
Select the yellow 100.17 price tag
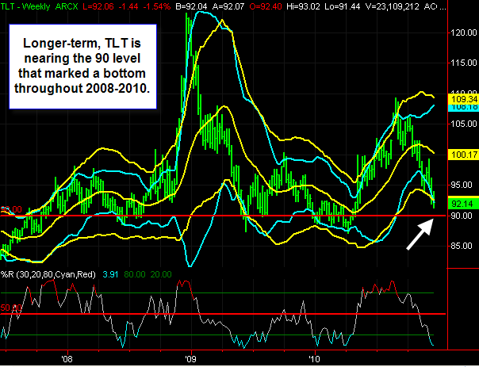[464, 155]
